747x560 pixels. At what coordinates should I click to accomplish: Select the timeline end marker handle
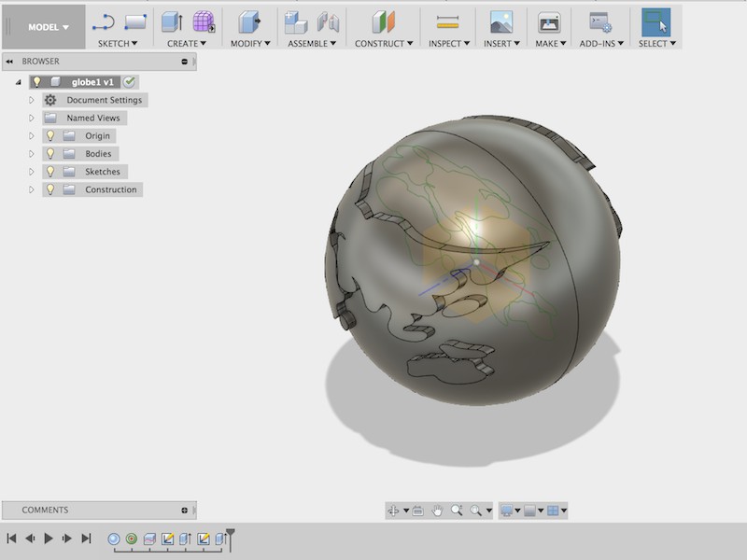tap(230, 539)
